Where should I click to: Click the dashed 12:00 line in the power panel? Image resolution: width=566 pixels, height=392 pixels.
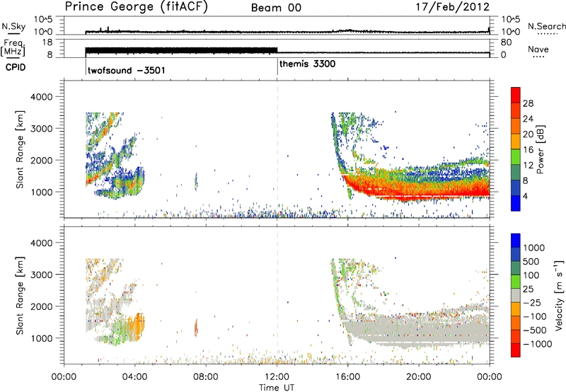point(277,149)
